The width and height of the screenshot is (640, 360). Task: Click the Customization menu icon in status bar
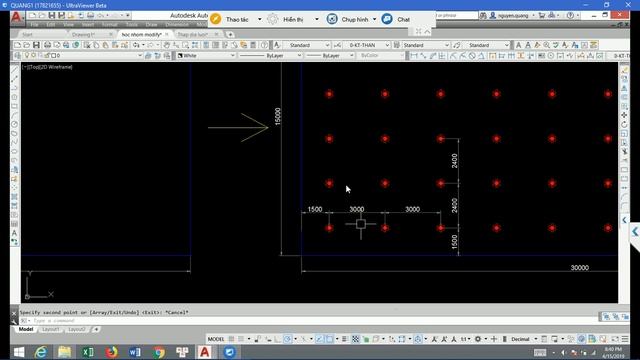pyautogui.click(x=625, y=339)
